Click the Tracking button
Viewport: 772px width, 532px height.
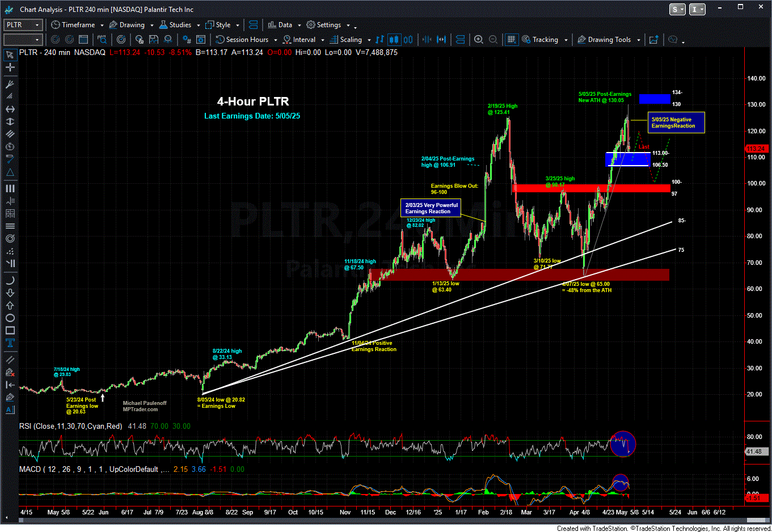coord(541,40)
